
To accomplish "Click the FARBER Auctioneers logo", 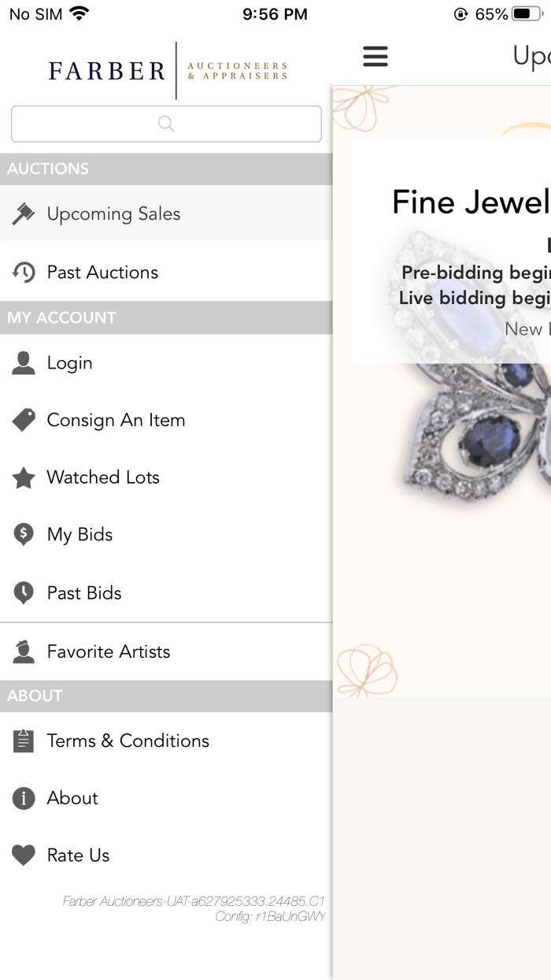I will 165,71.
